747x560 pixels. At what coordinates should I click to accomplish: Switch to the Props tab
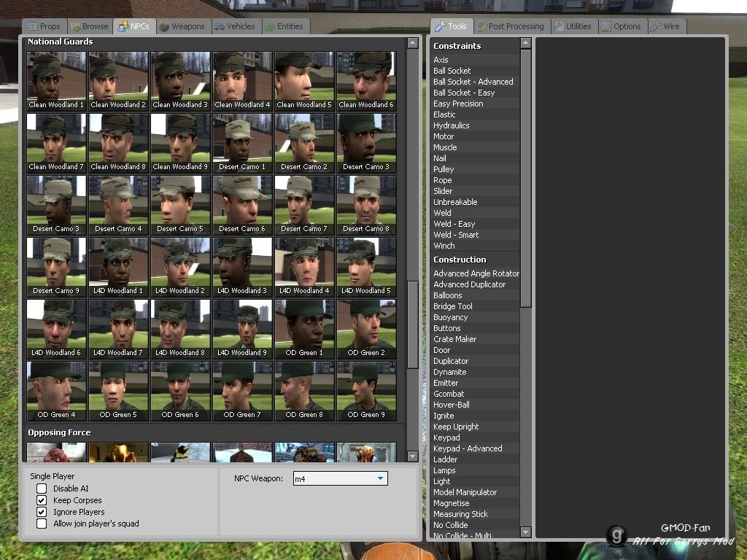coord(44,26)
